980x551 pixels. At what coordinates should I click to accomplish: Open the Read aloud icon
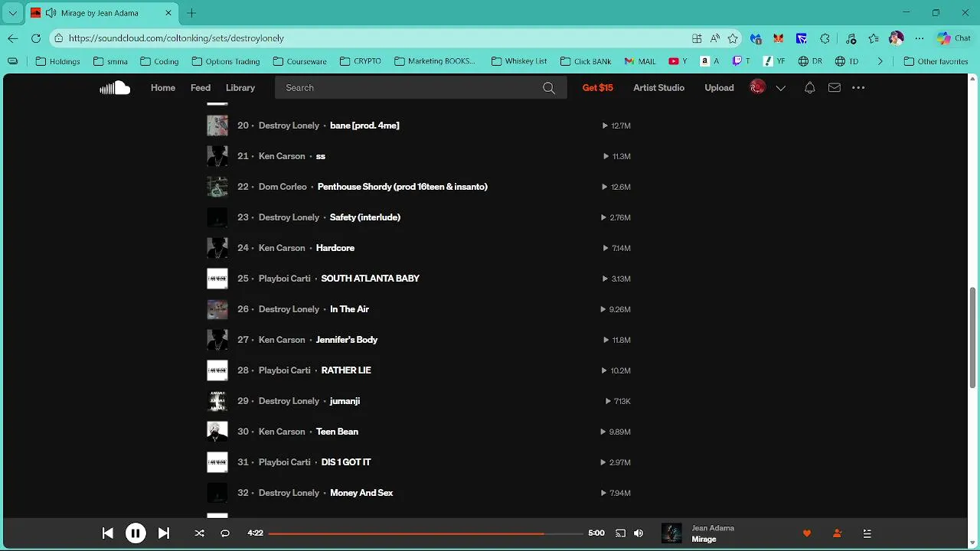tap(714, 38)
